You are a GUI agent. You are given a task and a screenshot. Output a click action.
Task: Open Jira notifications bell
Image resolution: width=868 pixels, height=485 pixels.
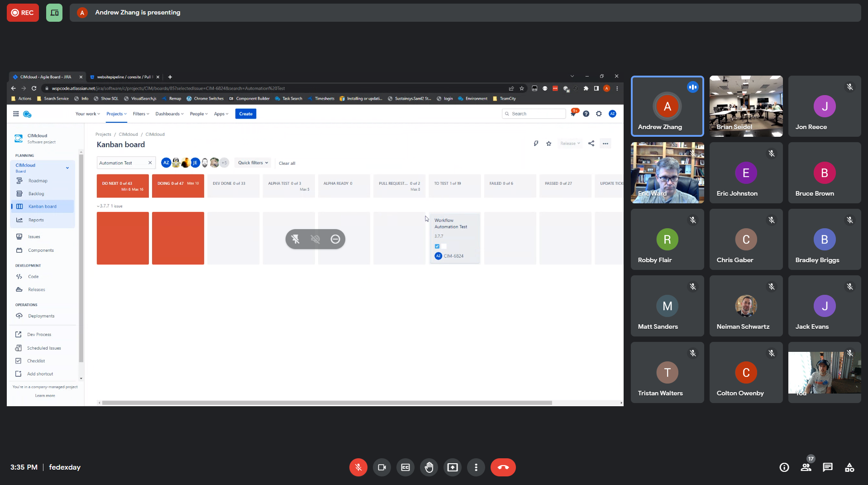[573, 114]
